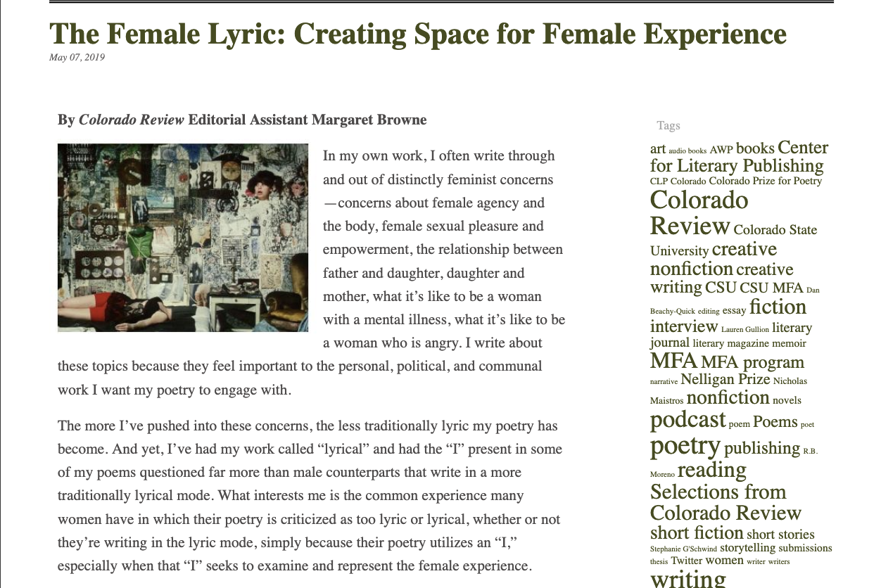Open the "AWP" tag
Viewport: 881px width, 588px height.
tap(721, 150)
